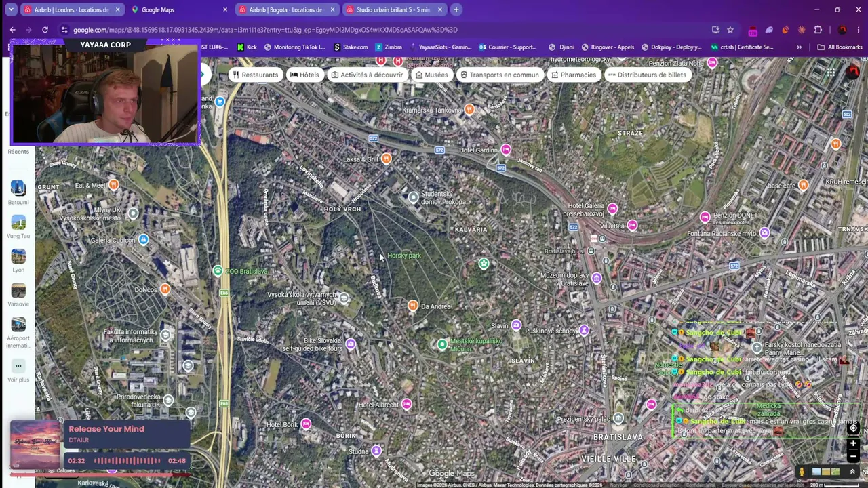Open the Stake.com bookmark
Screen dimensions: 868x488
pyautogui.click(x=350, y=47)
